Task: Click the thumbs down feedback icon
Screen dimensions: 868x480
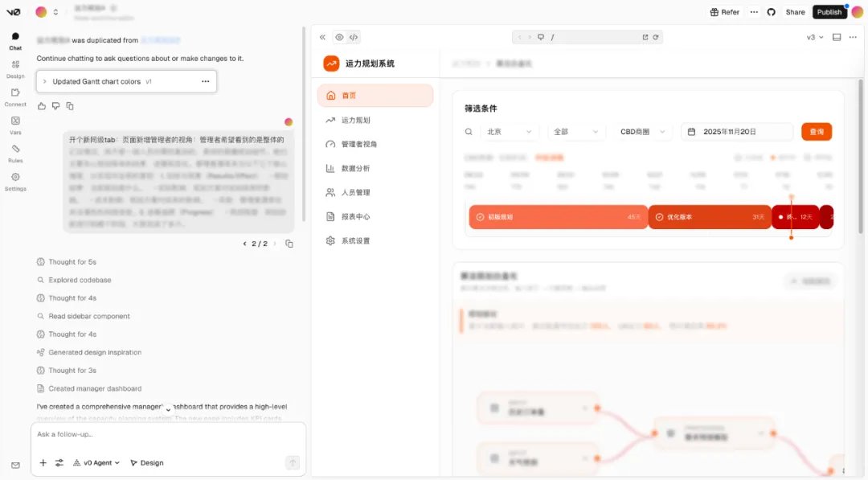Action: 55,106
